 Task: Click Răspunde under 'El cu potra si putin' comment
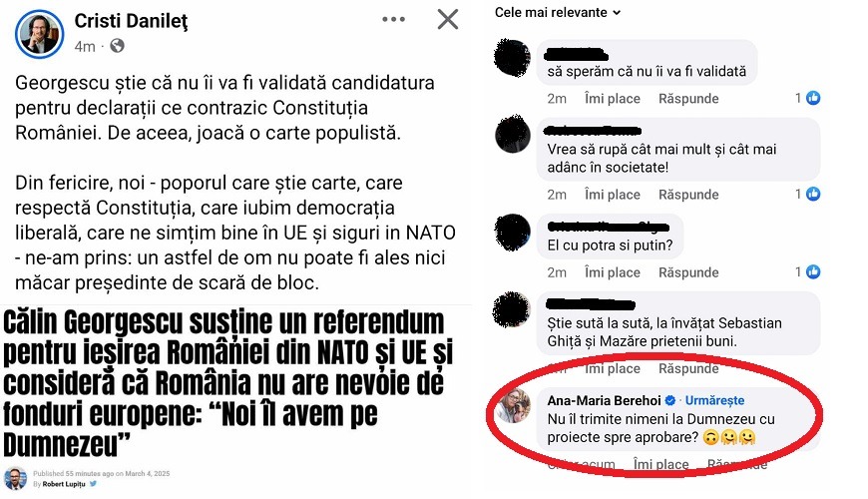pos(688,272)
